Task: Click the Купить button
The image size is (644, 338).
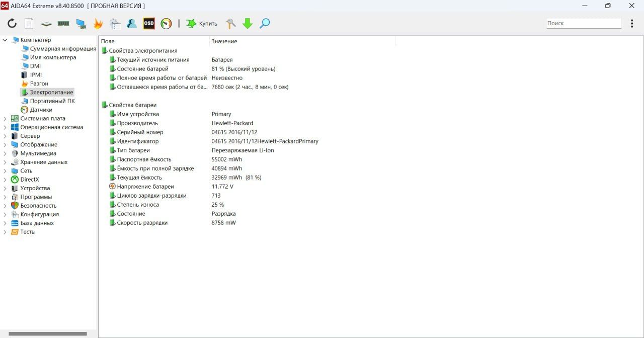Action: (x=202, y=23)
